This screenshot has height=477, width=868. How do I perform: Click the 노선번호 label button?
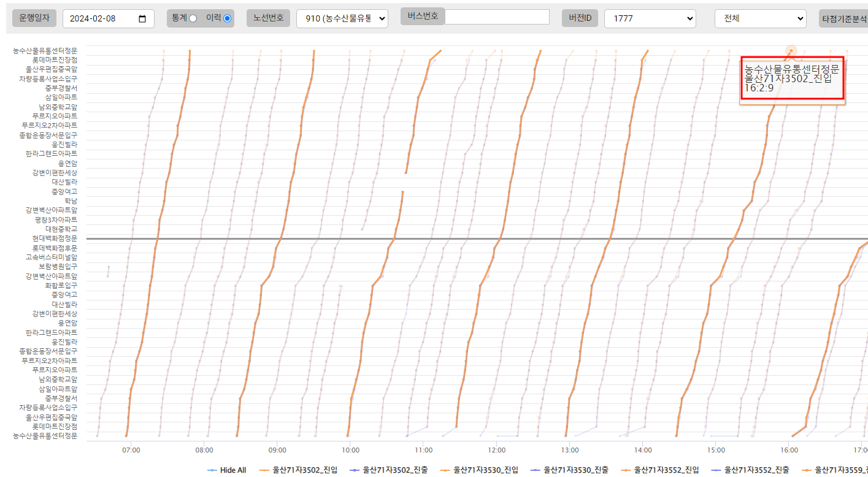[269, 18]
